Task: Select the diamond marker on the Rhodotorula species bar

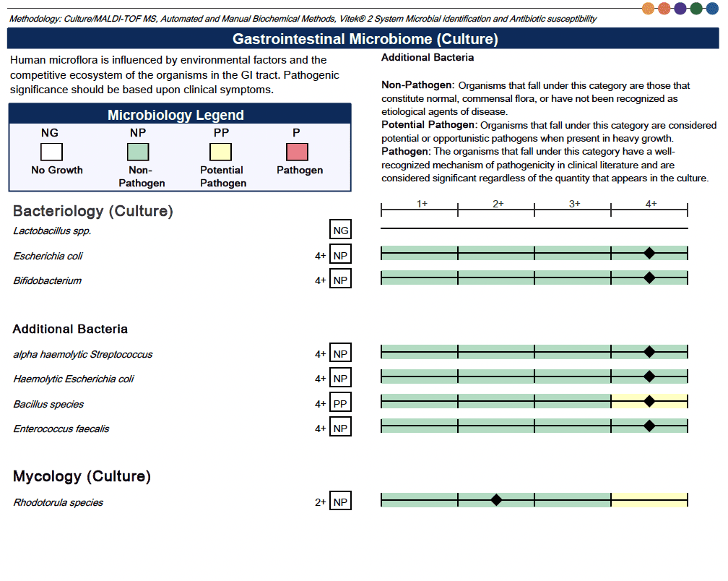Action: (496, 499)
